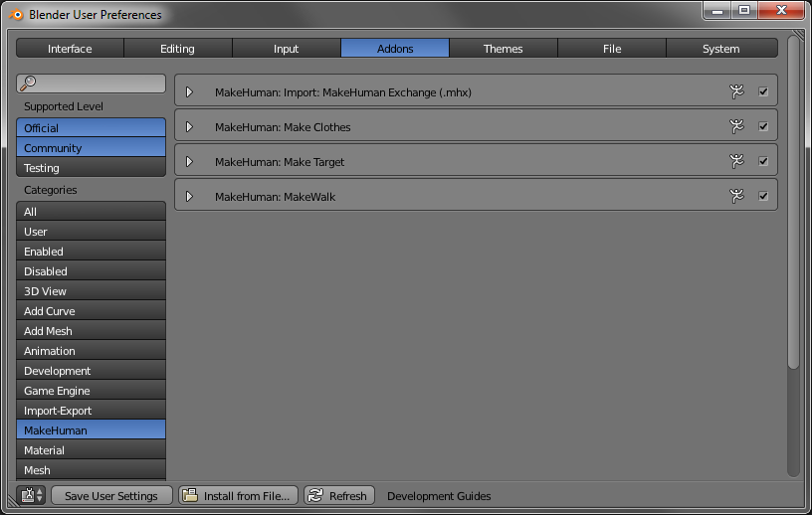Image resolution: width=812 pixels, height=515 pixels.
Task: Select the Import-Export category
Action: point(92,410)
